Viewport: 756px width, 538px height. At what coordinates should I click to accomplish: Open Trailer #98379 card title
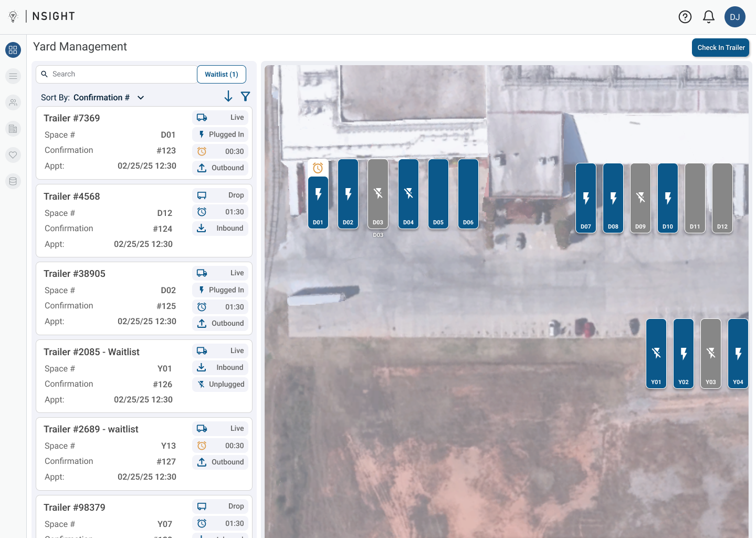pyautogui.click(x=75, y=508)
